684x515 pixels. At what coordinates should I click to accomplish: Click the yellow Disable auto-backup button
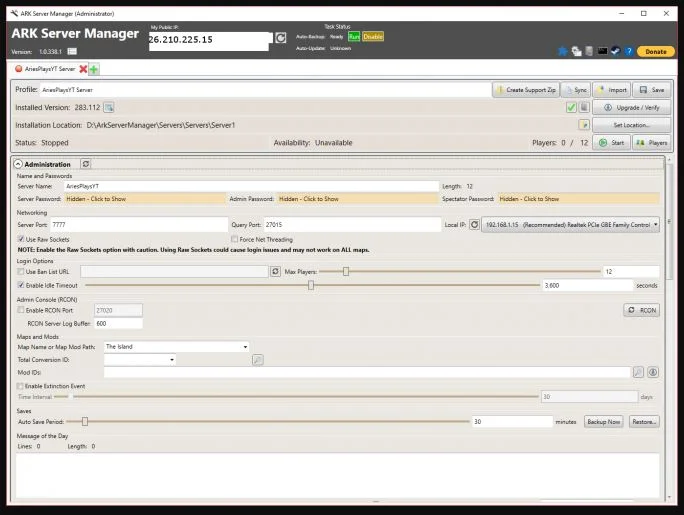373,37
